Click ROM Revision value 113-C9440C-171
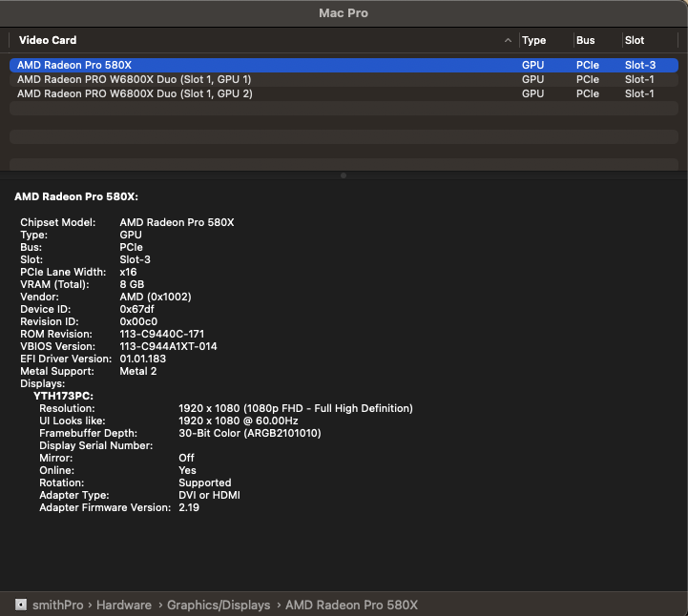Screen dimensions: 688x616 pos(162,334)
